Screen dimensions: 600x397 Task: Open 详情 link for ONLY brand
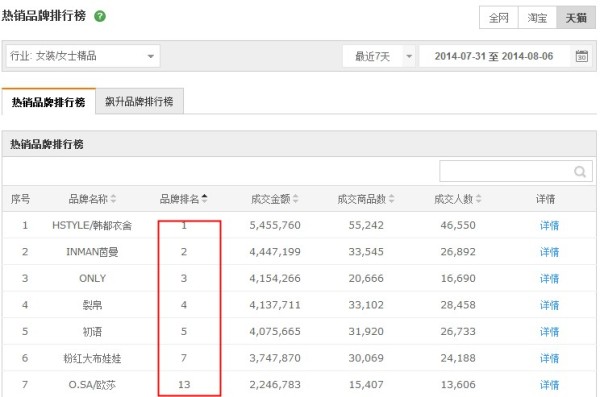[x=549, y=278]
